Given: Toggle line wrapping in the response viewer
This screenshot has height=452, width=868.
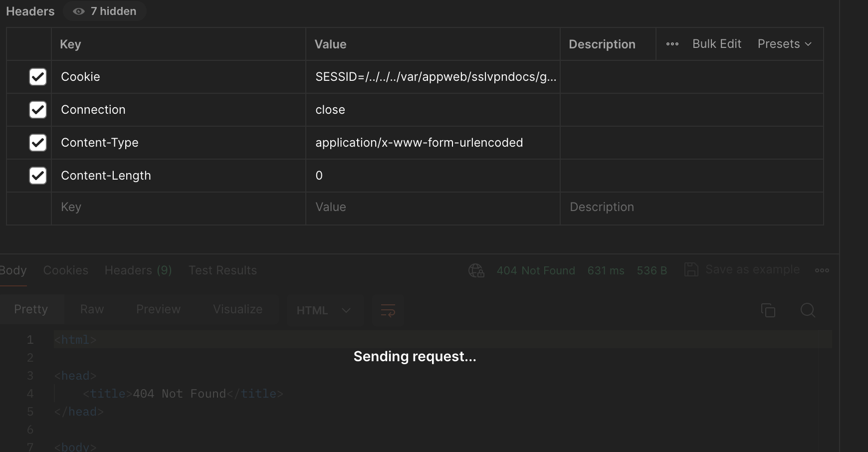Looking at the screenshot, I should (x=388, y=310).
